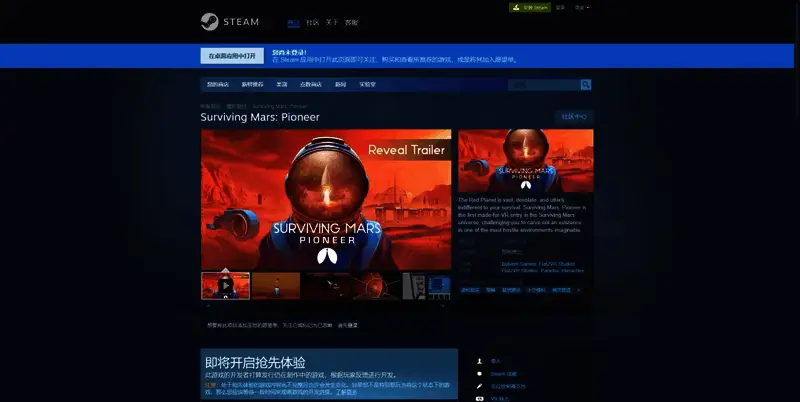800x402 pixels.
Task: Click the magnifier search icon in store bar
Action: point(586,85)
